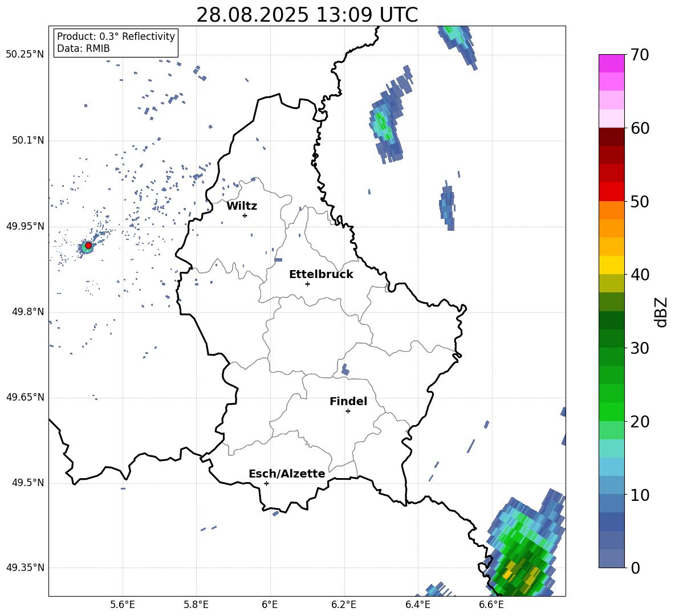
Task: Click the Findel station cross marker
Action: pyautogui.click(x=348, y=411)
